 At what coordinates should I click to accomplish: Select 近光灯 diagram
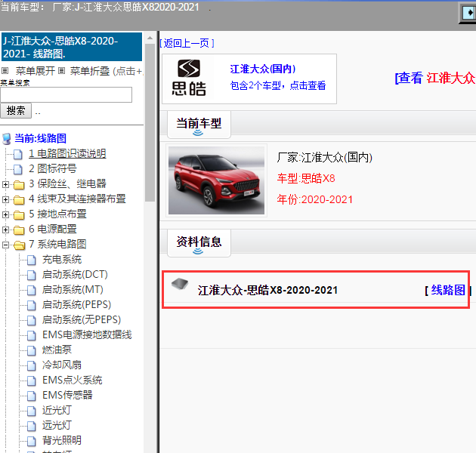57,410
